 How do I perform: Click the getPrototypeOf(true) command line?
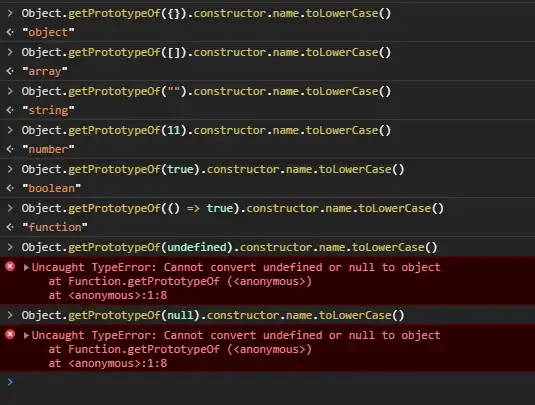click(213, 169)
